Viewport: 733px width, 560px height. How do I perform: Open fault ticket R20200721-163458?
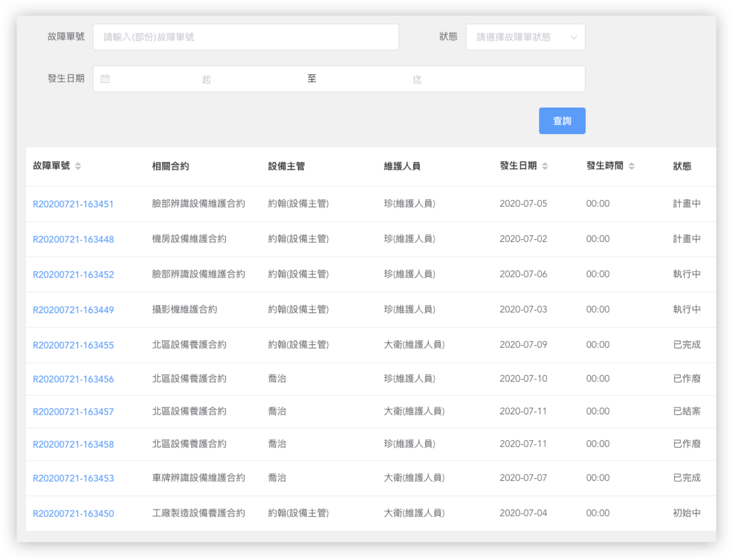click(73, 445)
